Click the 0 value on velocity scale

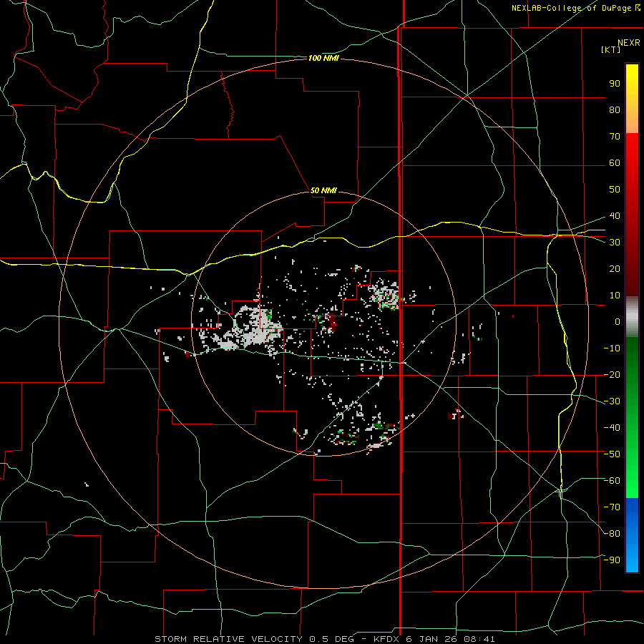(618, 321)
